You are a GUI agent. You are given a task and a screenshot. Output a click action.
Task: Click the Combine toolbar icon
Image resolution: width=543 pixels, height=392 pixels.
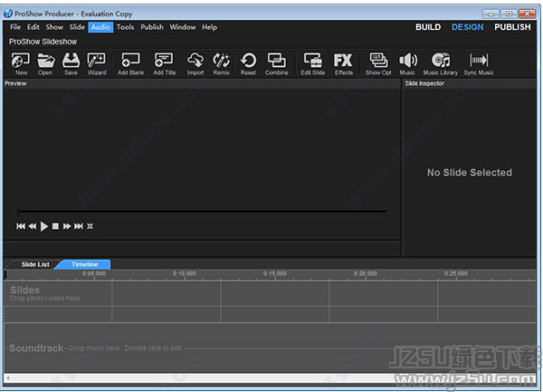click(x=276, y=64)
